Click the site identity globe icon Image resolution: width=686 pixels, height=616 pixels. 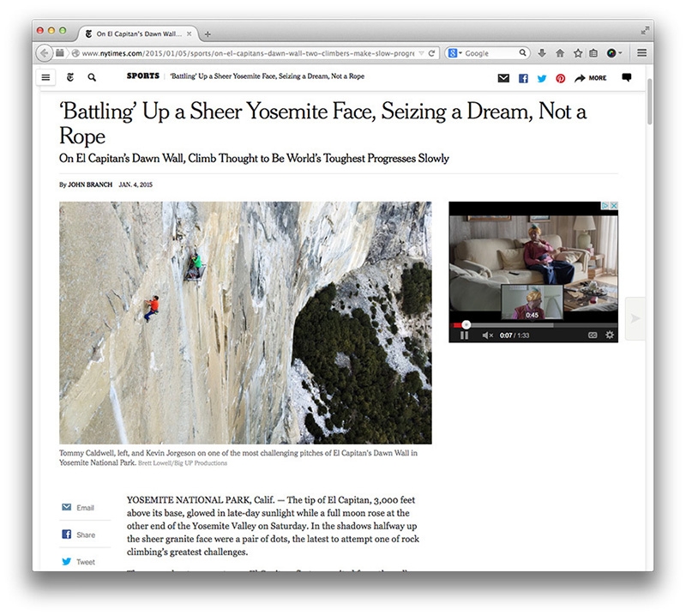pos(75,53)
